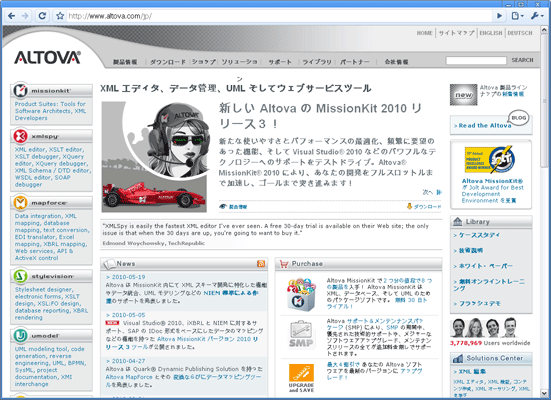Click the SMP briefcase icon
Screen dimensions: 551x400
pos(301,334)
